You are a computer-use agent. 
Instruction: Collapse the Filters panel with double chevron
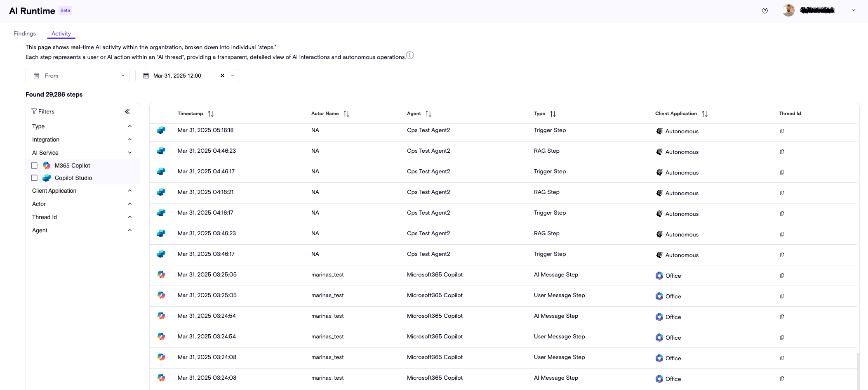(127, 111)
